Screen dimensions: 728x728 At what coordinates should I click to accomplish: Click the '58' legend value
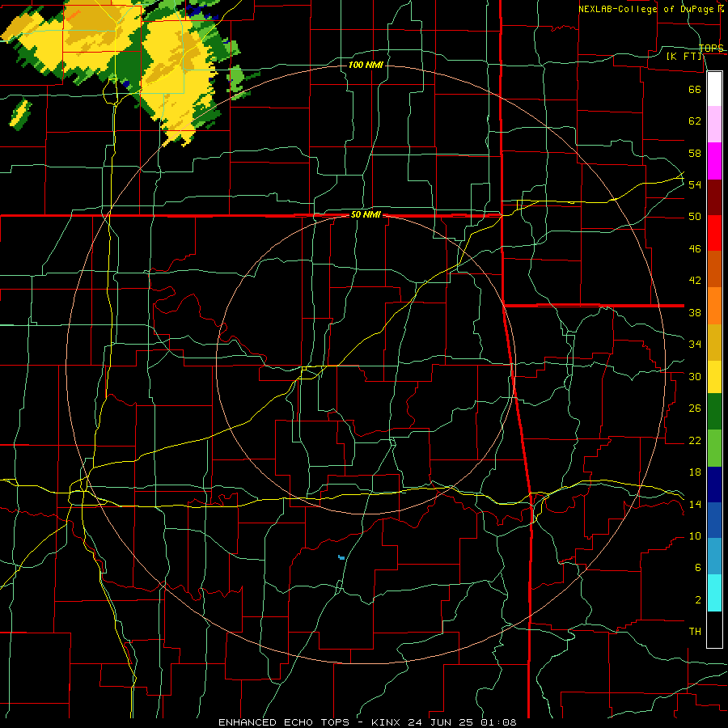pos(695,153)
